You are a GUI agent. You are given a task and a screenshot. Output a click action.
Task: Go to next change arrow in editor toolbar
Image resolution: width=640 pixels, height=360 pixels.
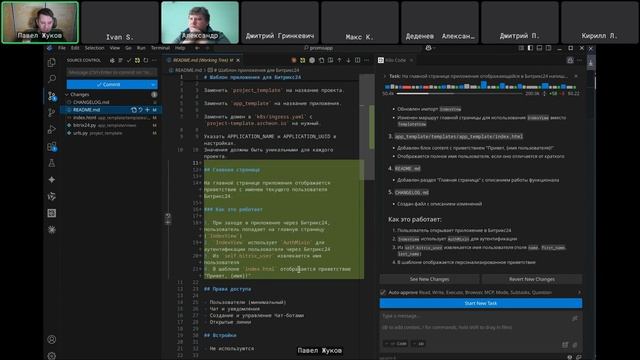pos(348,60)
